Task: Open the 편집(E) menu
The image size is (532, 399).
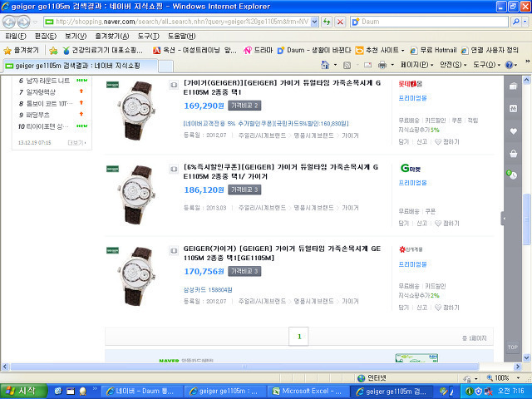Action: (x=46, y=37)
